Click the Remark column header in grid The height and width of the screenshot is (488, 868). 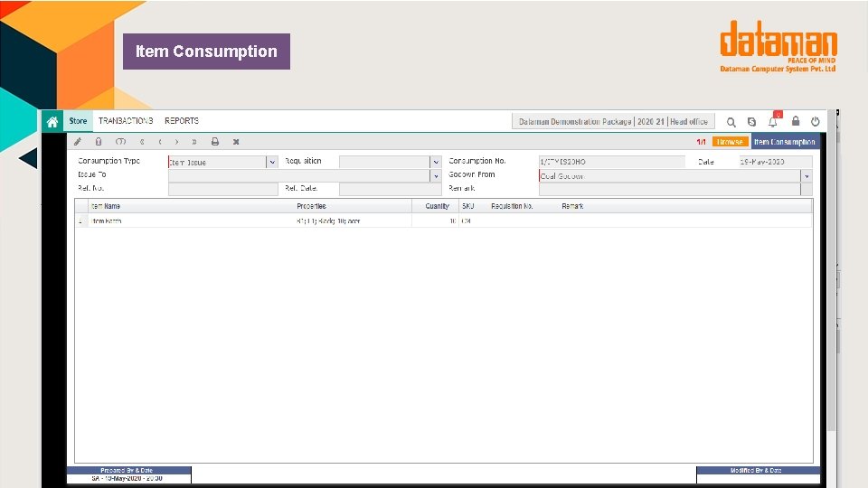click(572, 206)
